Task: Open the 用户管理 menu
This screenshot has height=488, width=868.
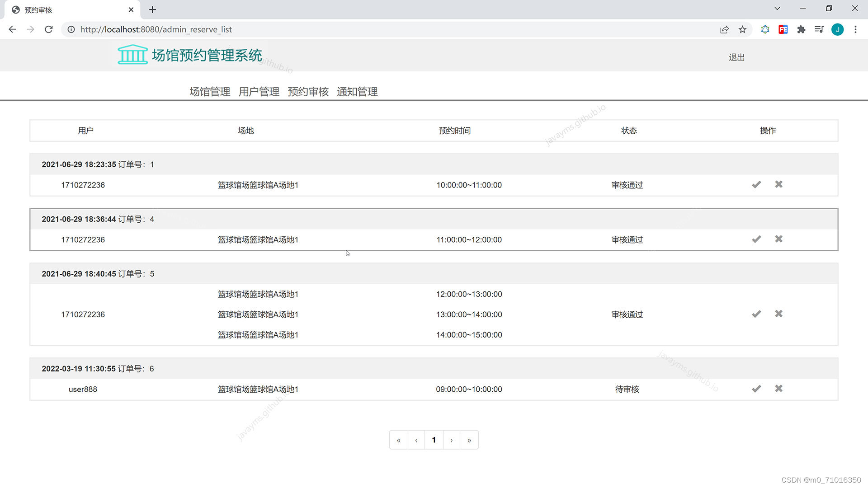Action: tap(259, 92)
